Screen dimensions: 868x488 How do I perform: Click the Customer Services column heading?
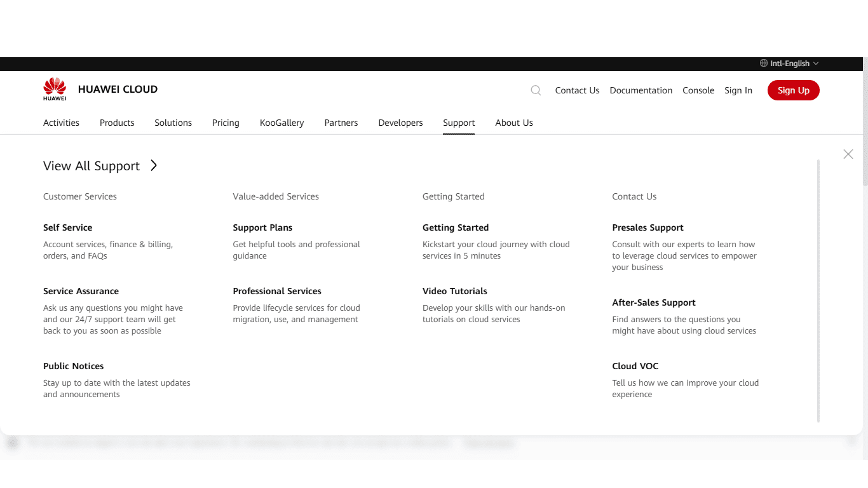(80, 196)
